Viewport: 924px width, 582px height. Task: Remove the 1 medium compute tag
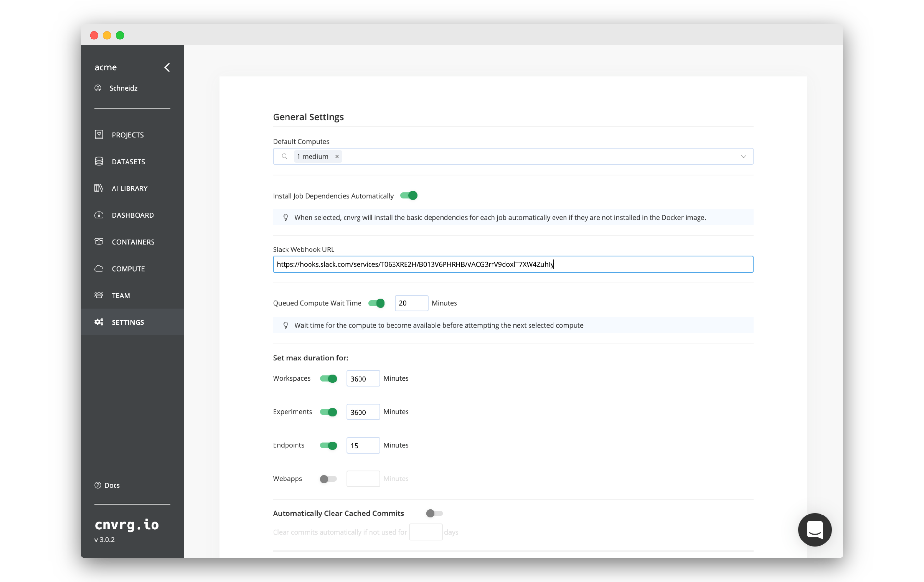tap(337, 156)
